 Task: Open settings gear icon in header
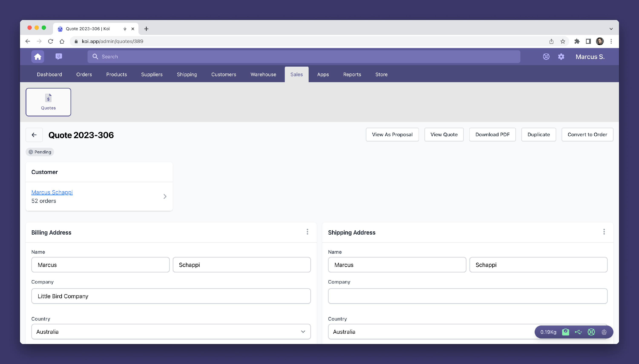tap(561, 57)
